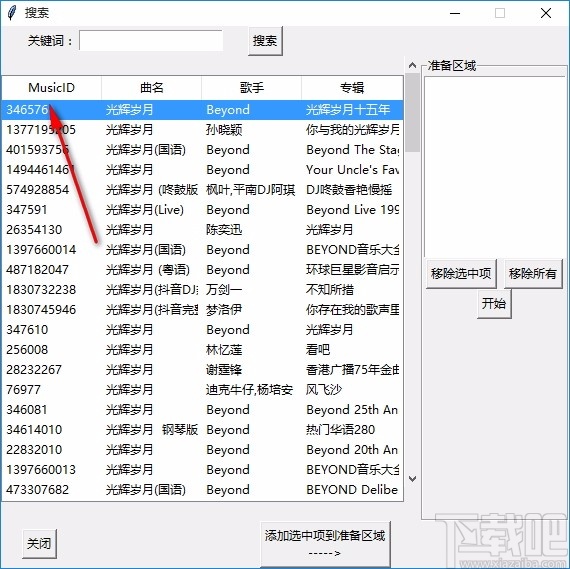Click the scrollbar up arrow
570x569 pixels.
(x=412, y=65)
